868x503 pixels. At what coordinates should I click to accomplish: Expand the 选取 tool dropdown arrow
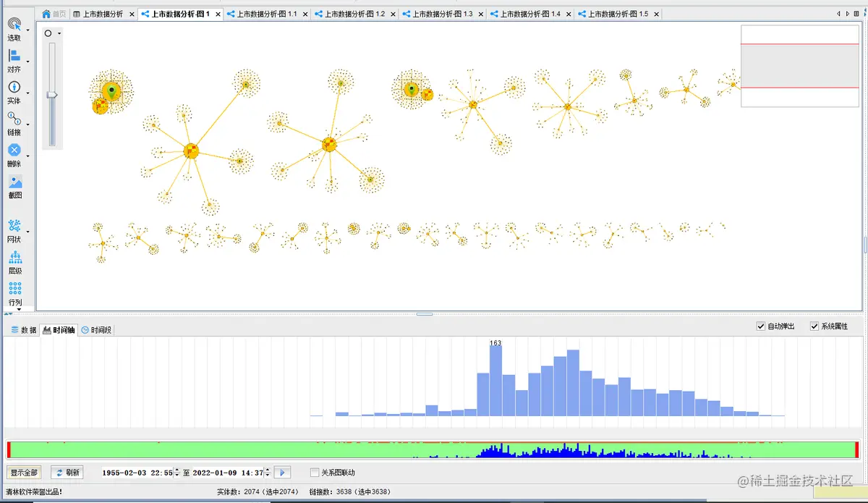(28, 30)
